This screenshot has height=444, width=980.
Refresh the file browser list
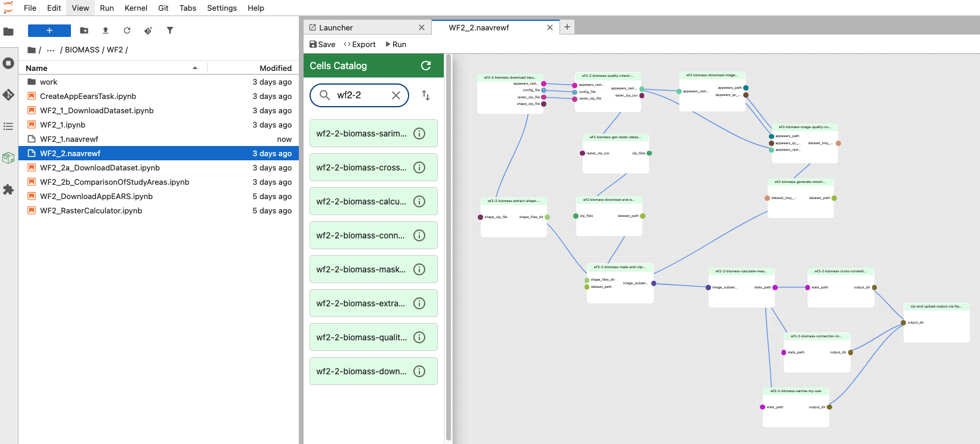(x=127, y=30)
